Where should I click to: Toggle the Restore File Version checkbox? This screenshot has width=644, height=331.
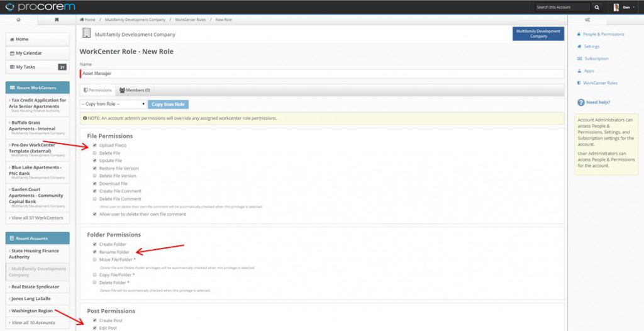[x=95, y=168]
